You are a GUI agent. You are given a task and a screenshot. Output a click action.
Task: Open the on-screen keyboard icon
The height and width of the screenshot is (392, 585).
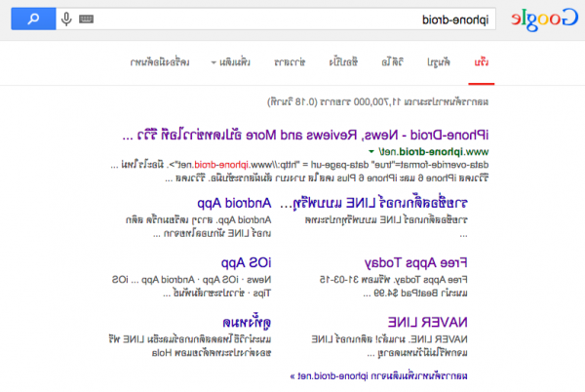click(x=86, y=19)
